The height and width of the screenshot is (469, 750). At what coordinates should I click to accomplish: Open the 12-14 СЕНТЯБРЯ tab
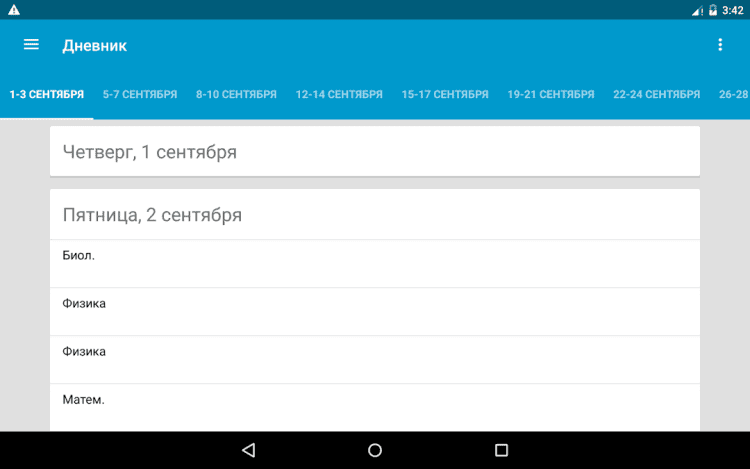pos(339,95)
